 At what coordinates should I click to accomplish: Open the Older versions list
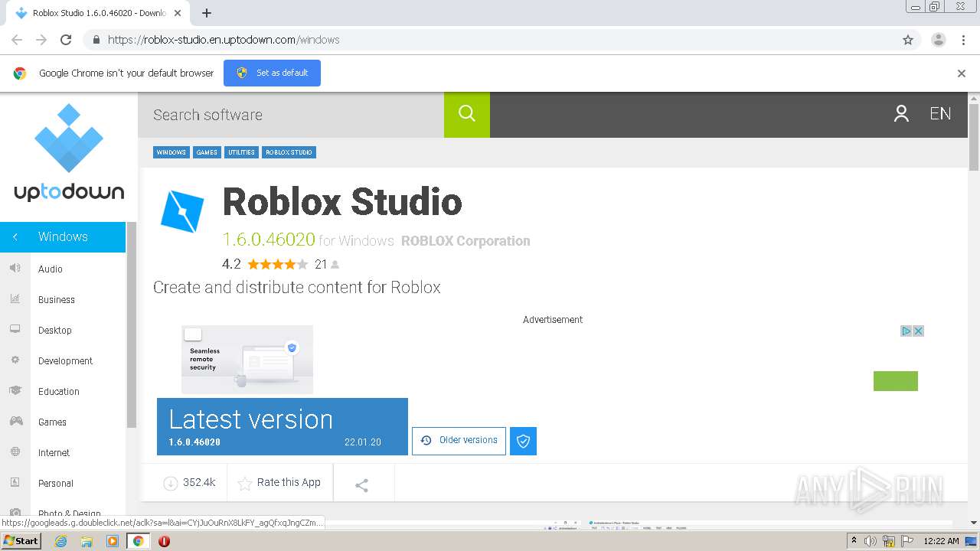(x=459, y=441)
